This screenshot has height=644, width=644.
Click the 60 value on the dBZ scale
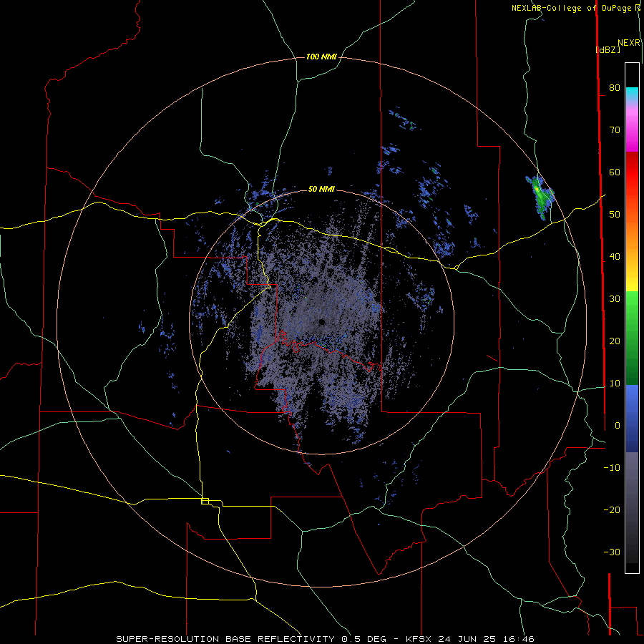tap(615, 172)
